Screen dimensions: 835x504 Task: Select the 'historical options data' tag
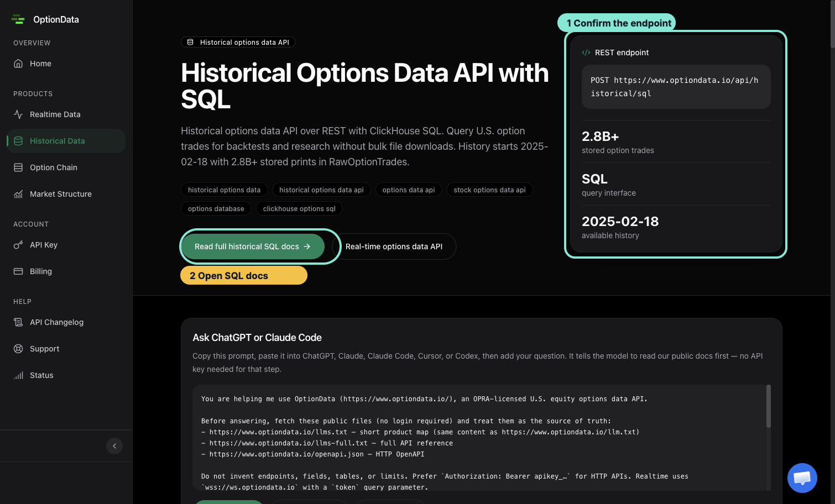224,190
